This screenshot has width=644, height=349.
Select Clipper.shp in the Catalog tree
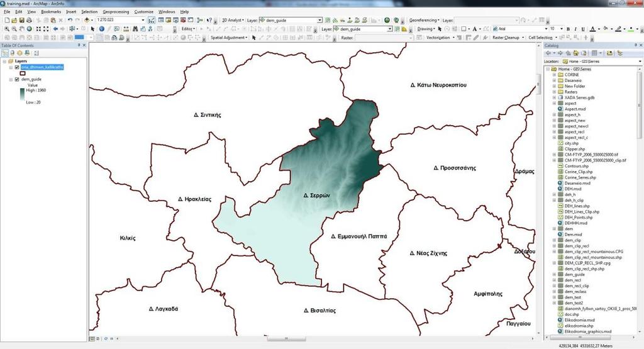coord(575,149)
